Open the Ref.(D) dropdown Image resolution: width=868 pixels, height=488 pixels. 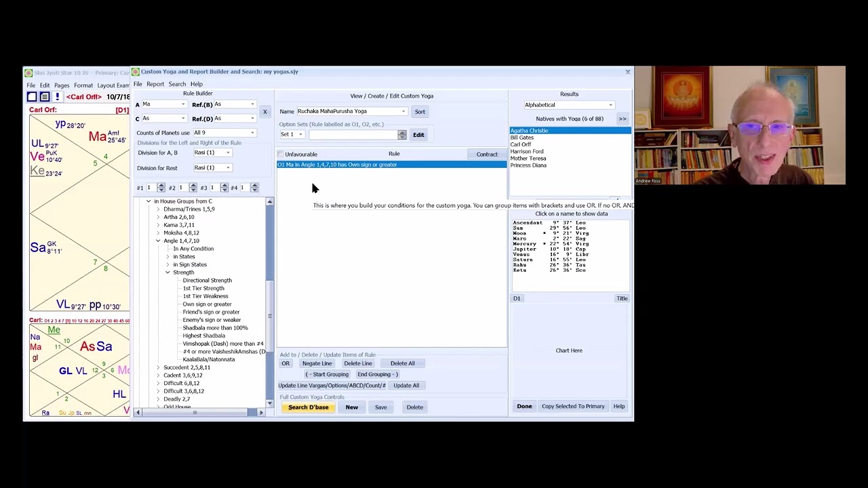pyautogui.click(x=235, y=119)
